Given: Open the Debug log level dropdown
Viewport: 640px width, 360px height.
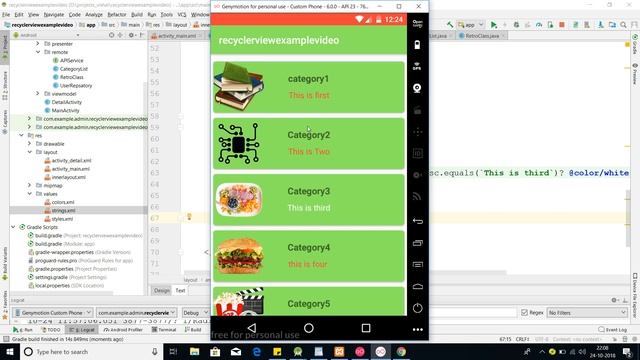Looking at the screenshot, I should tap(195, 313).
